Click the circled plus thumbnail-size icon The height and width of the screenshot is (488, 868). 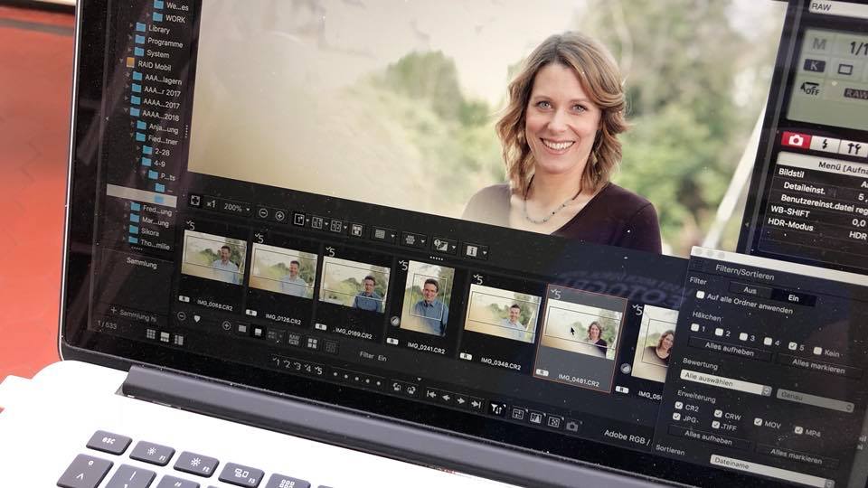point(226,325)
